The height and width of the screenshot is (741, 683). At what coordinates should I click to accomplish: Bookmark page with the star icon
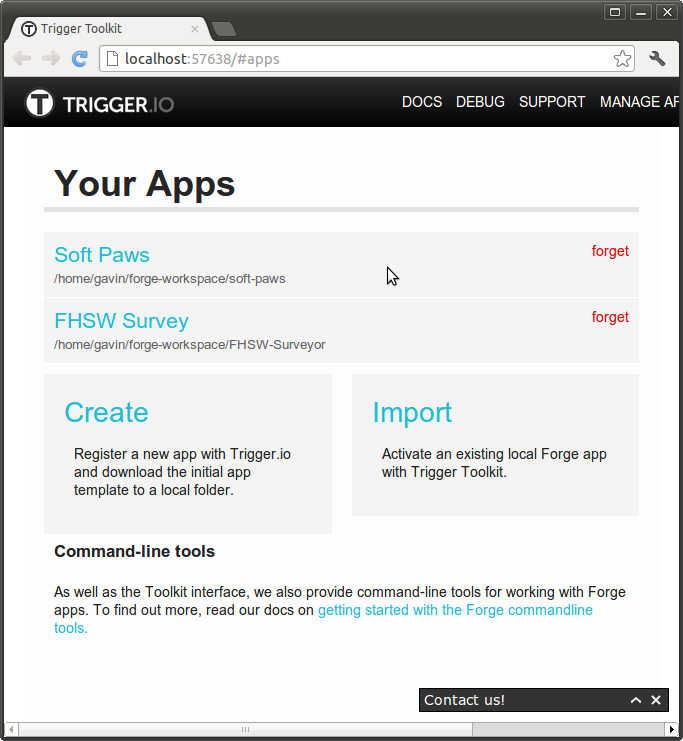[622, 59]
